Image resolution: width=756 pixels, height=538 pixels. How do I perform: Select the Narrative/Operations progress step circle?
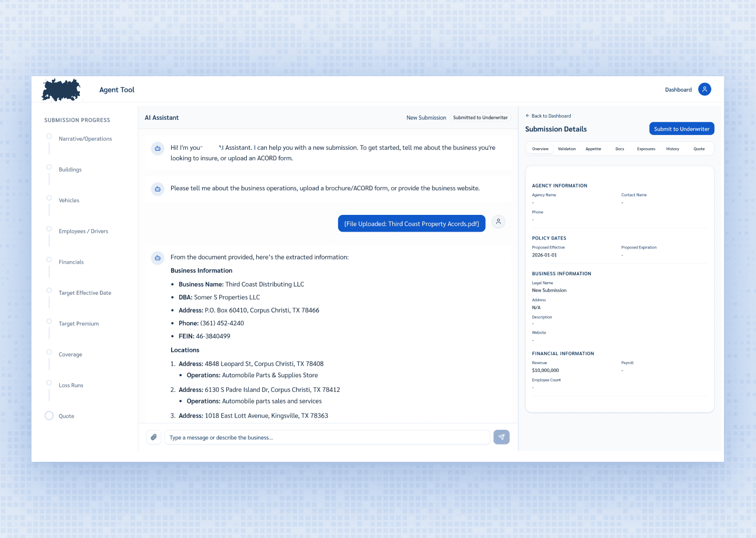coord(49,137)
